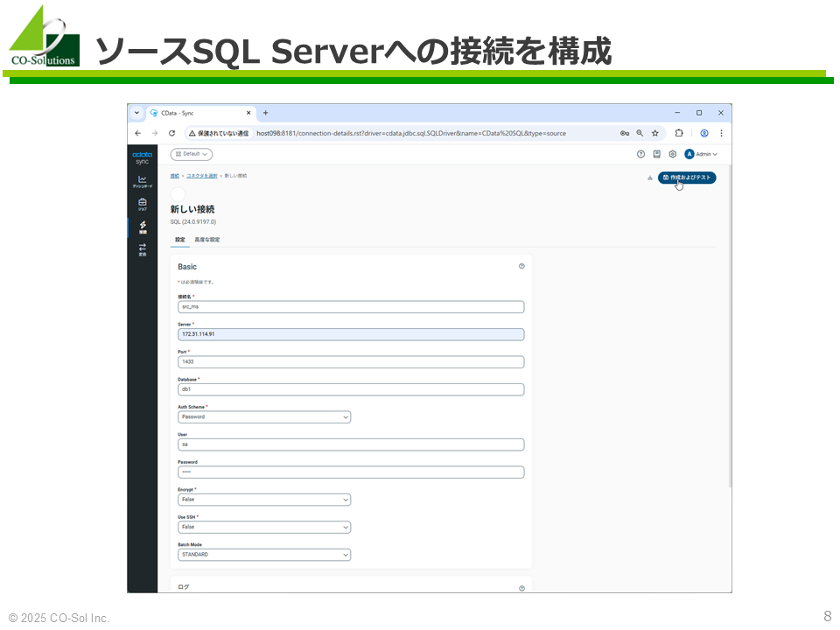The width and height of the screenshot is (840, 630).
Task: Open the 接続 (connections) sidebar icon
Action: [143, 227]
